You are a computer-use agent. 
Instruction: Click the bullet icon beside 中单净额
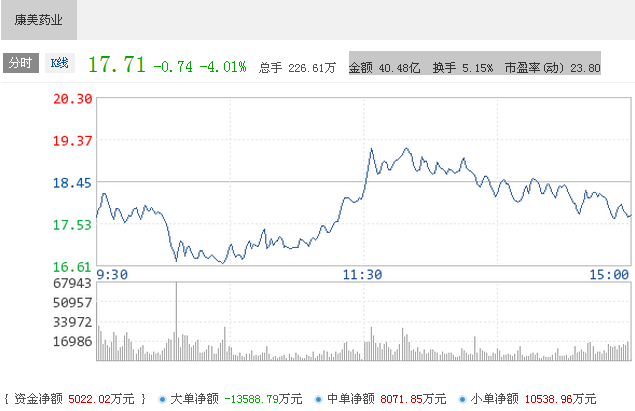click(318, 399)
